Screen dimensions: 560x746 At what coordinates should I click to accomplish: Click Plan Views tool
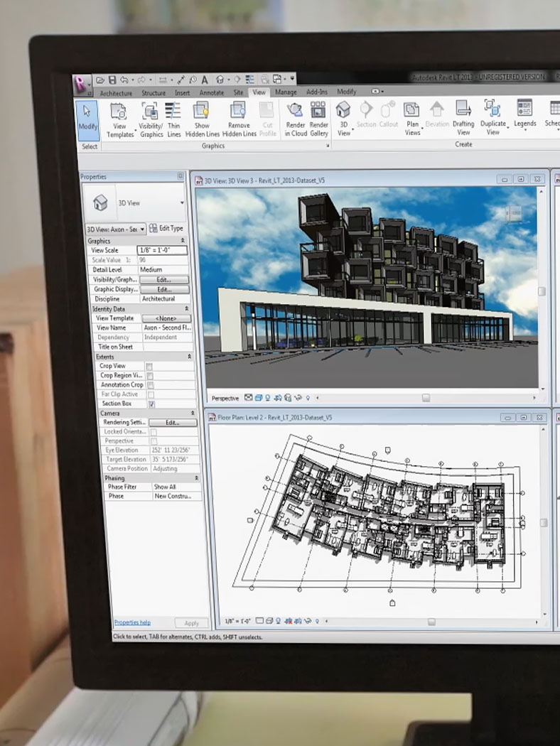(412, 119)
